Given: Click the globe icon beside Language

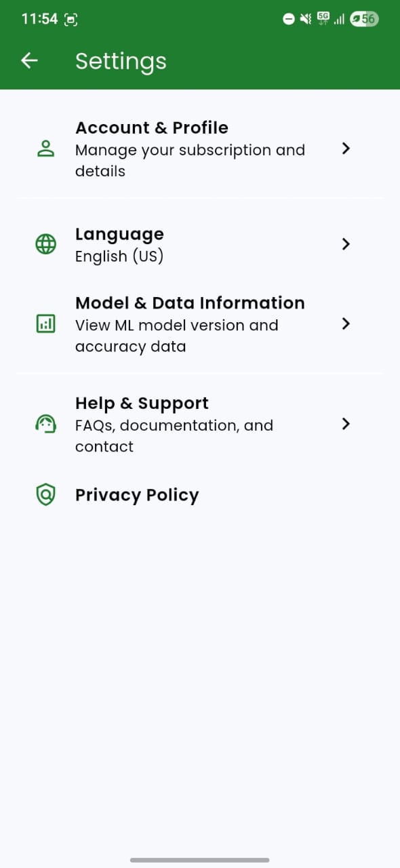Looking at the screenshot, I should click(45, 244).
